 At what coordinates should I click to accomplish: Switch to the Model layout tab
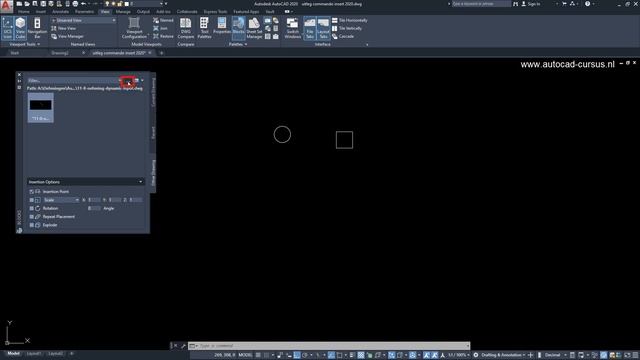13,353
